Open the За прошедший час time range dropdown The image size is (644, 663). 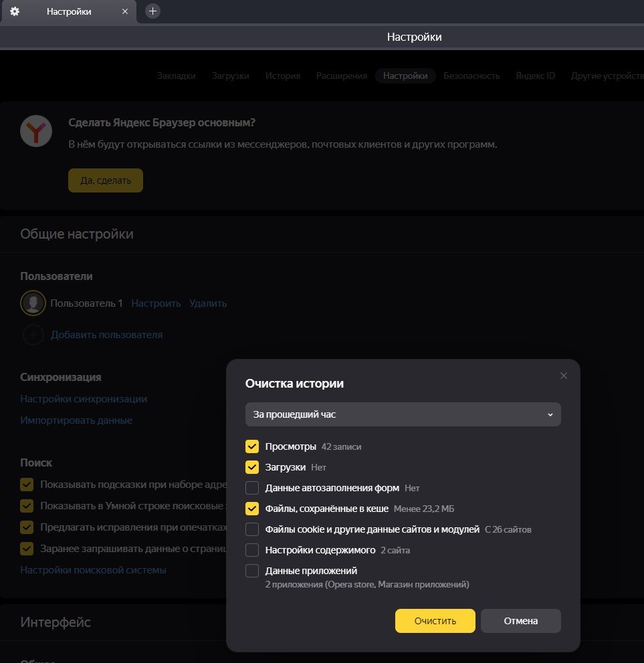[x=403, y=414]
